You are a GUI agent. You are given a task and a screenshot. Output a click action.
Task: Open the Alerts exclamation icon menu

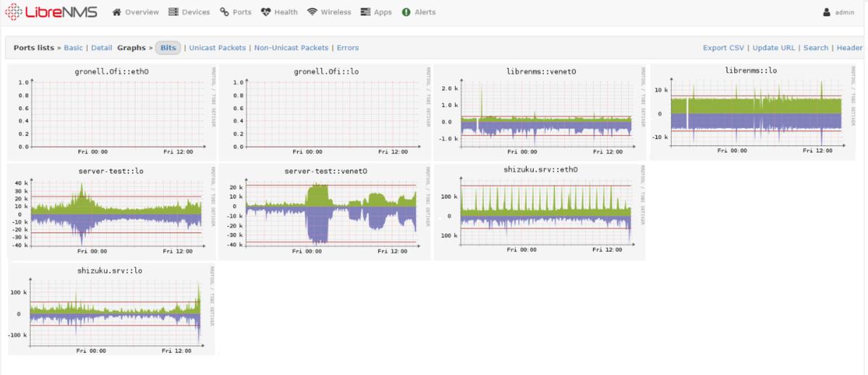coord(419,12)
